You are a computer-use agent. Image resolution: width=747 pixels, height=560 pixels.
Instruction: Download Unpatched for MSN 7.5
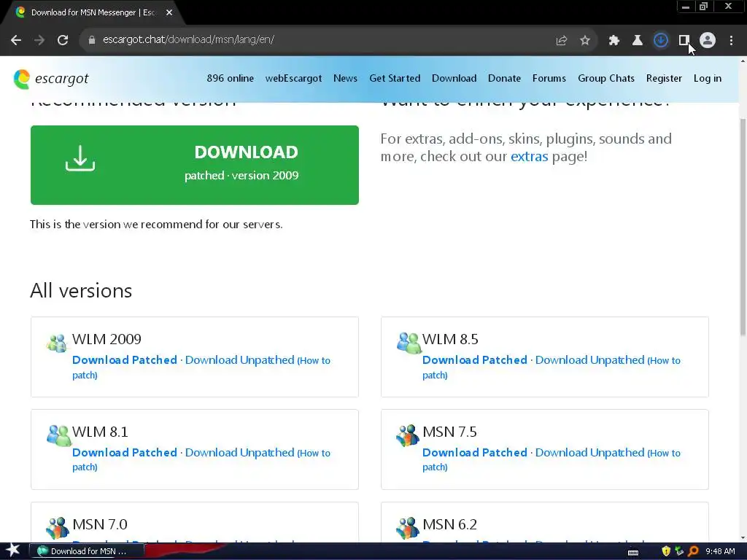589,452
